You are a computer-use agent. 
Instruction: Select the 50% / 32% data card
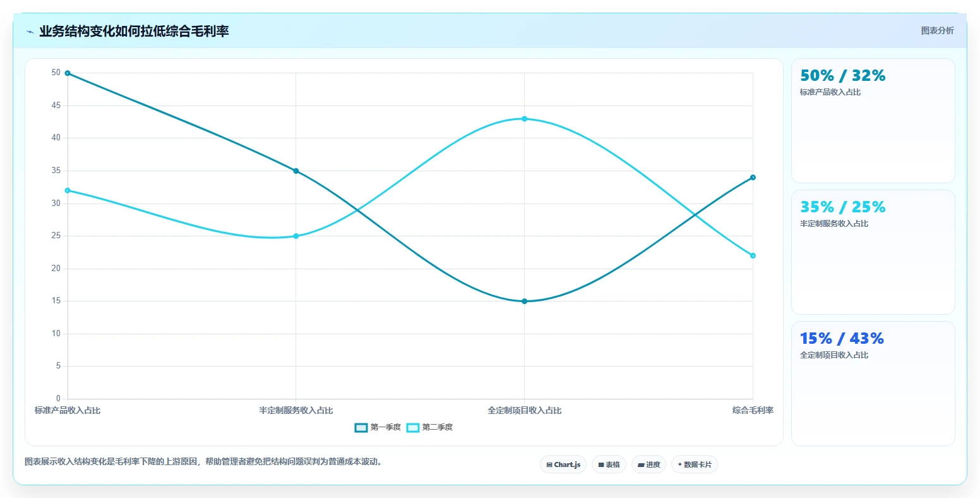[873, 121]
